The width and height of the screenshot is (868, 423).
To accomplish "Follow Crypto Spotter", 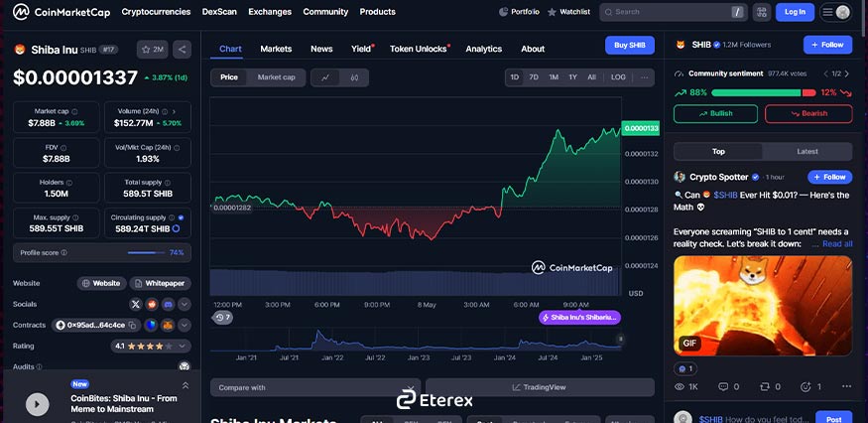I will pyautogui.click(x=829, y=177).
